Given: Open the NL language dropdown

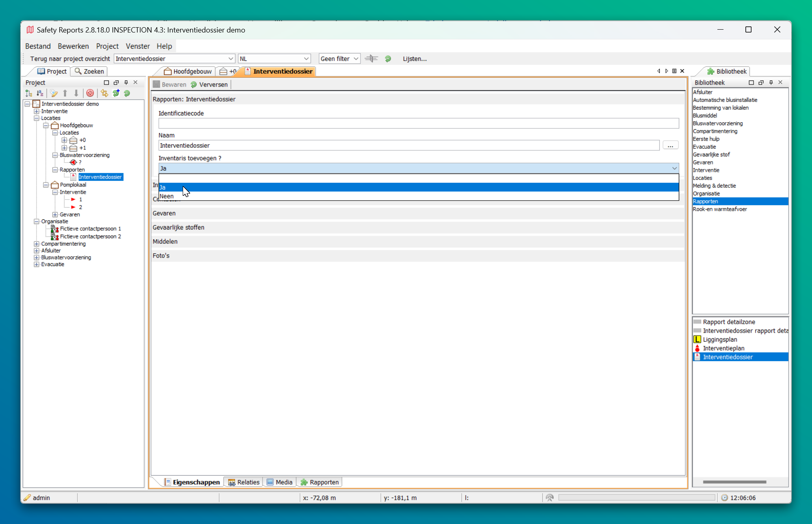Looking at the screenshot, I should pos(274,59).
